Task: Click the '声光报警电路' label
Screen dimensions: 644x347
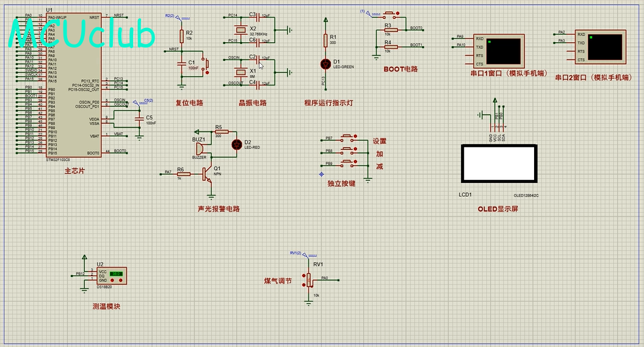Action: pyautogui.click(x=219, y=209)
